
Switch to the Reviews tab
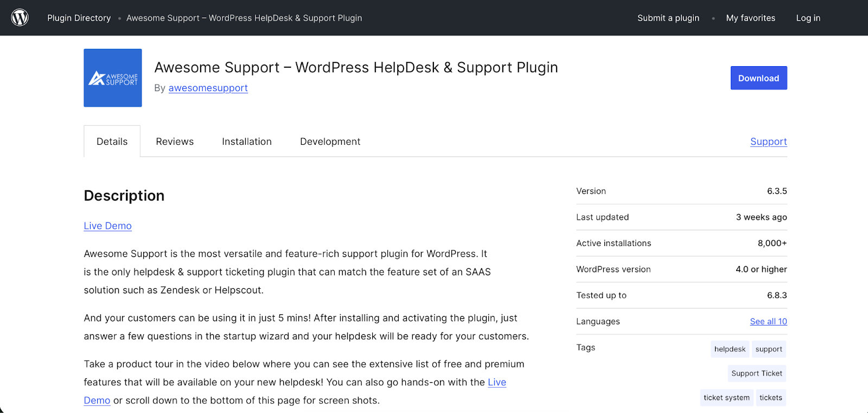pos(175,141)
